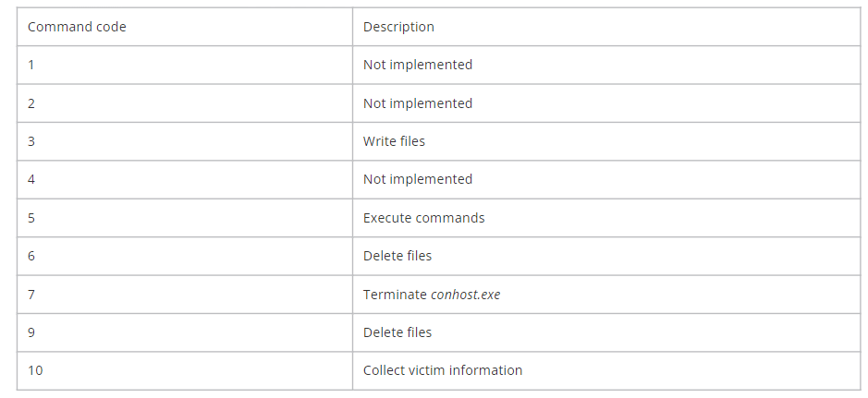Click "Not implemented" text for code 1
This screenshot has height=398, width=868.
pos(418,65)
